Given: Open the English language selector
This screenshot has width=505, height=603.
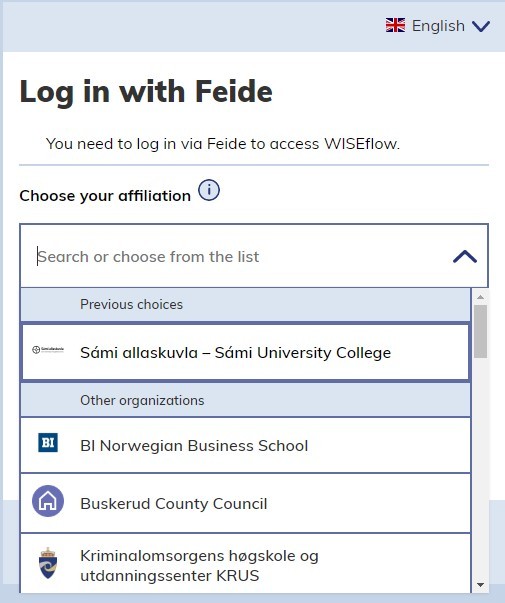Looking at the screenshot, I should [x=438, y=26].
